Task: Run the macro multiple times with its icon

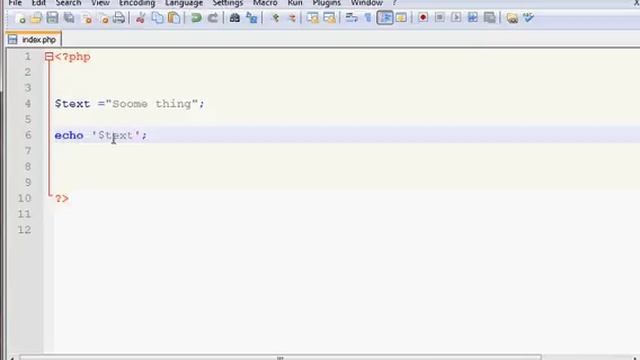Action: coord(473,18)
